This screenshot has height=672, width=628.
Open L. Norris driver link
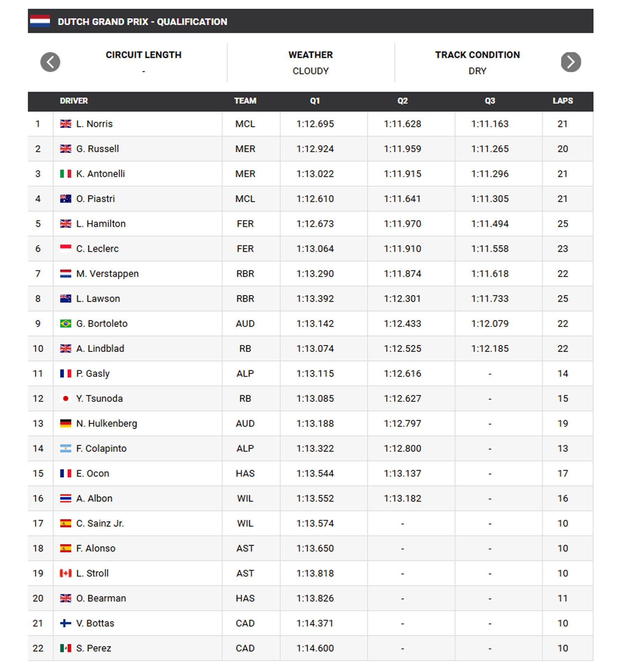pos(95,124)
